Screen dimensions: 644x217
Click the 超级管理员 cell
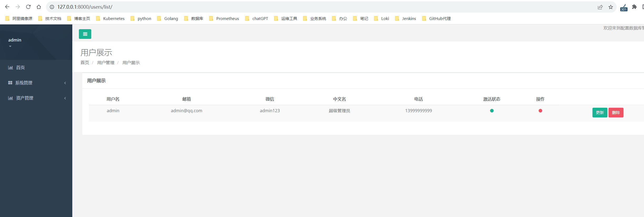coord(339,111)
